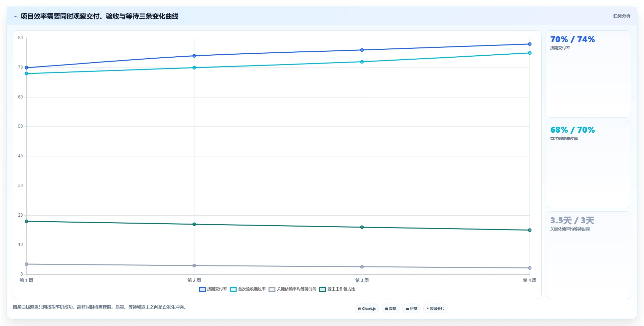Select the 数据卡片 tag
This screenshot has width=644, height=326.
435,309
